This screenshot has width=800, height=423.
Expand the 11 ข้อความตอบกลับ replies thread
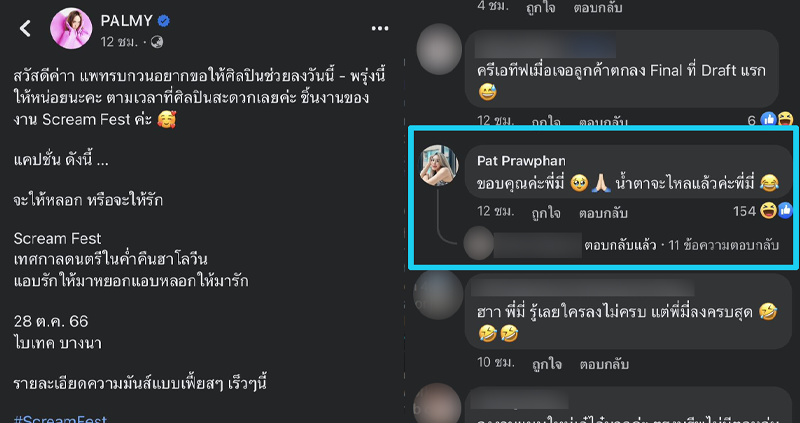click(x=723, y=245)
